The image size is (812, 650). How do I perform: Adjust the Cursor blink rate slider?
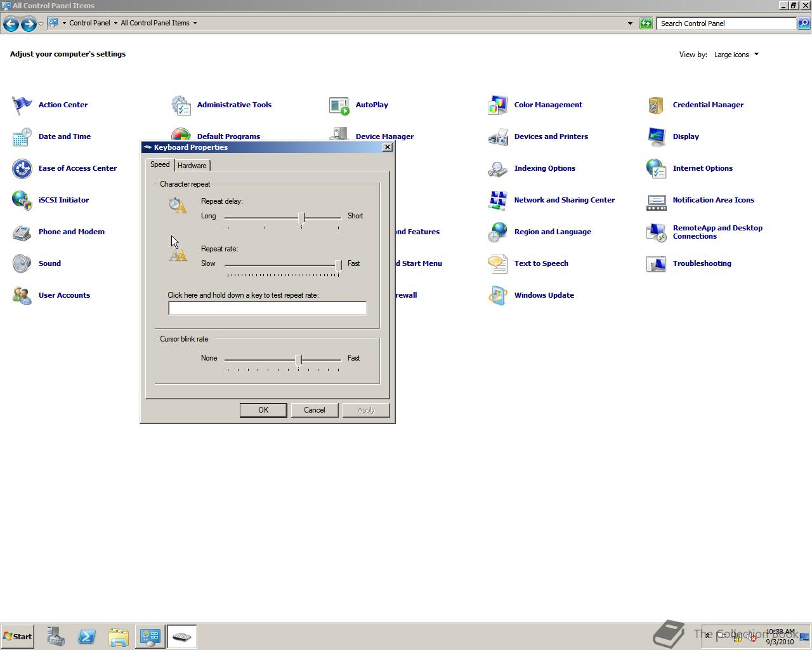point(298,360)
